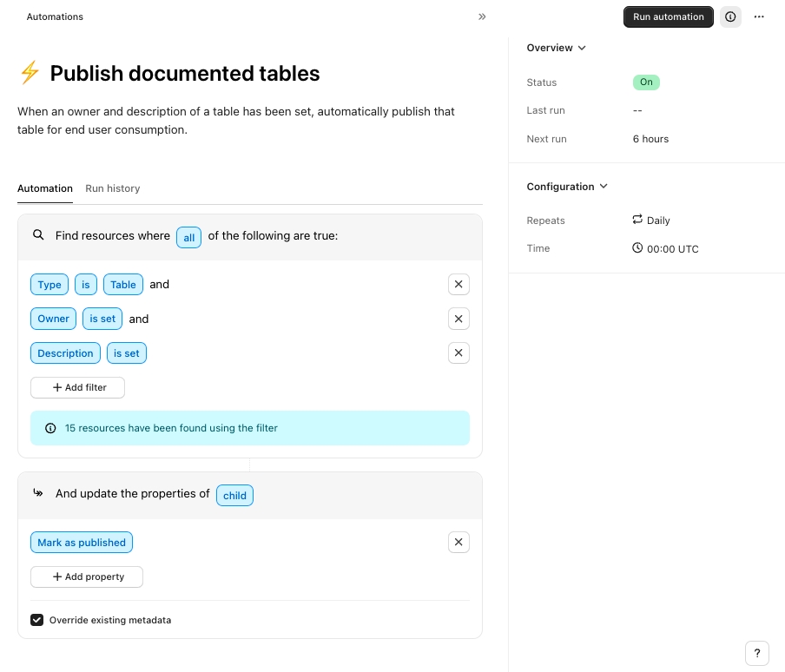This screenshot has width=785, height=672.
Task: Open the three-dot more options menu
Action: click(759, 17)
